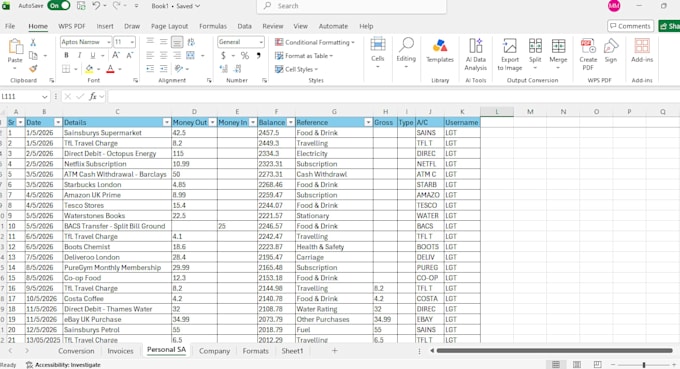The width and height of the screenshot is (680, 369).
Task: Click the horizontal scrollbar
Action: (x=554, y=350)
